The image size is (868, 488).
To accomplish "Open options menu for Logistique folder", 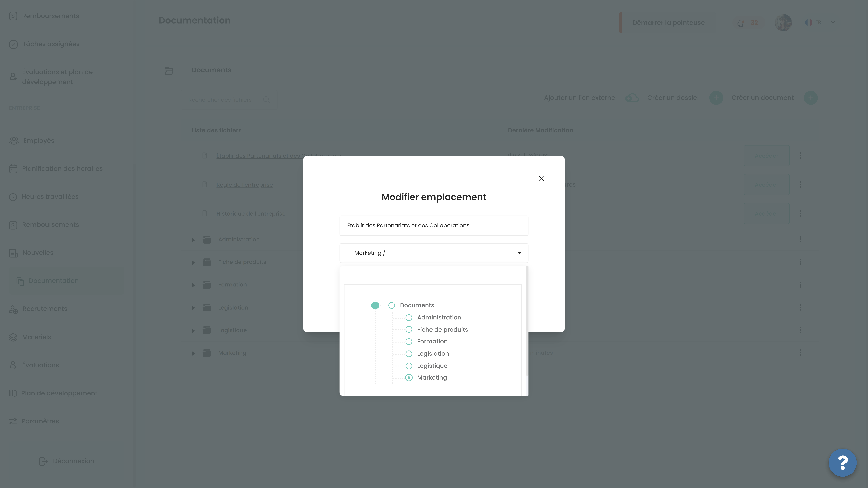I will 800,330.
